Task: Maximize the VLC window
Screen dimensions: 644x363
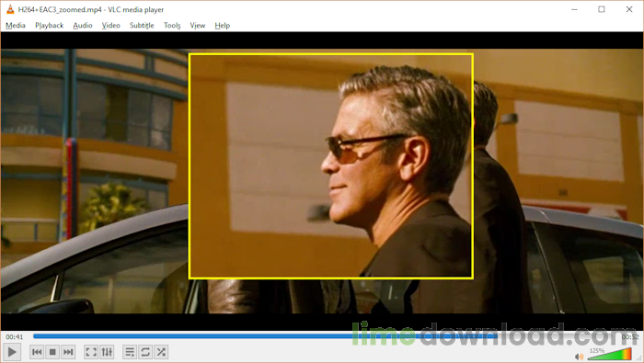Action: coord(602,9)
